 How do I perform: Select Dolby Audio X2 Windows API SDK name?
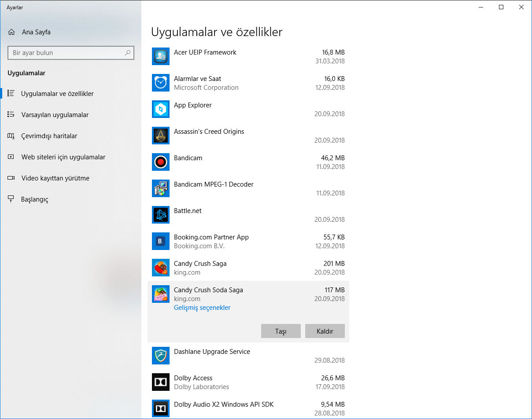point(224,404)
